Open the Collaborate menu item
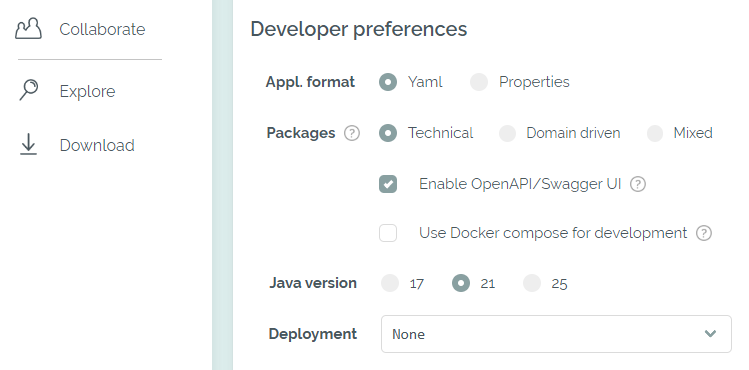Viewport: 749px width, 370px height. (79, 29)
